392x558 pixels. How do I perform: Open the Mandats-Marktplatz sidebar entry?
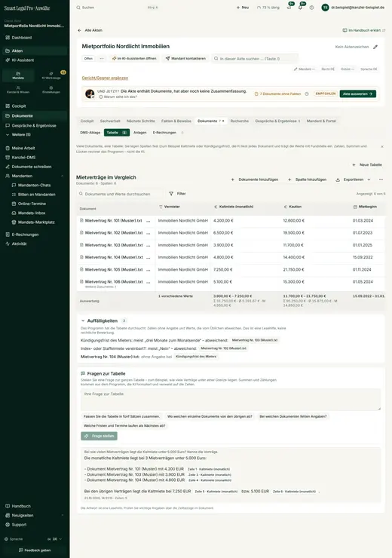(36, 222)
